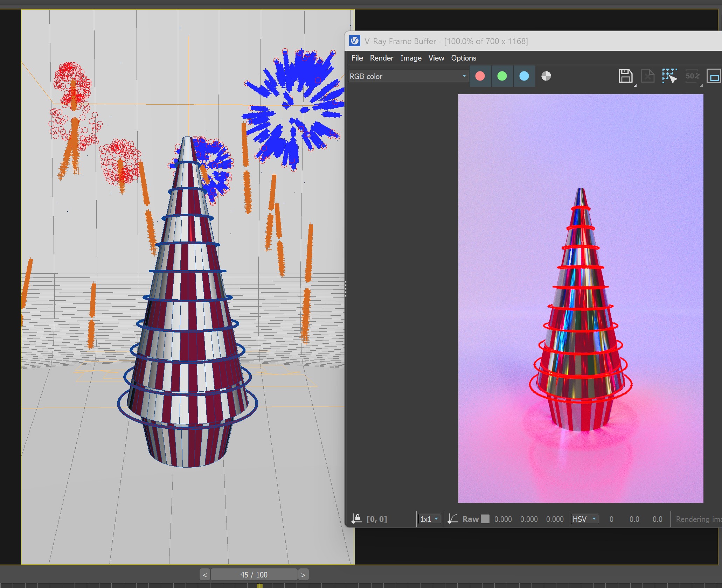Open the Options menu

coord(463,58)
